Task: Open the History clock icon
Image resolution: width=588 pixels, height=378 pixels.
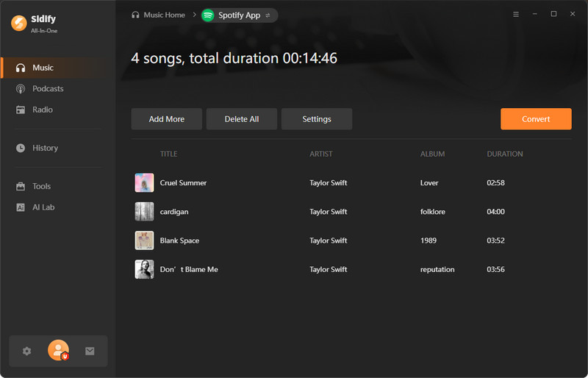Action: tap(21, 148)
